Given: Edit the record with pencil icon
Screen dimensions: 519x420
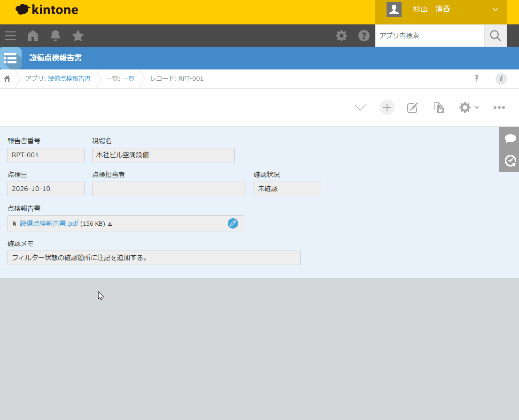Looking at the screenshot, I should coord(412,107).
